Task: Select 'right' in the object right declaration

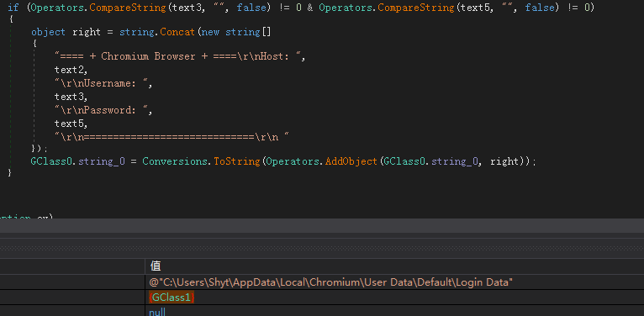Action: tap(87, 32)
